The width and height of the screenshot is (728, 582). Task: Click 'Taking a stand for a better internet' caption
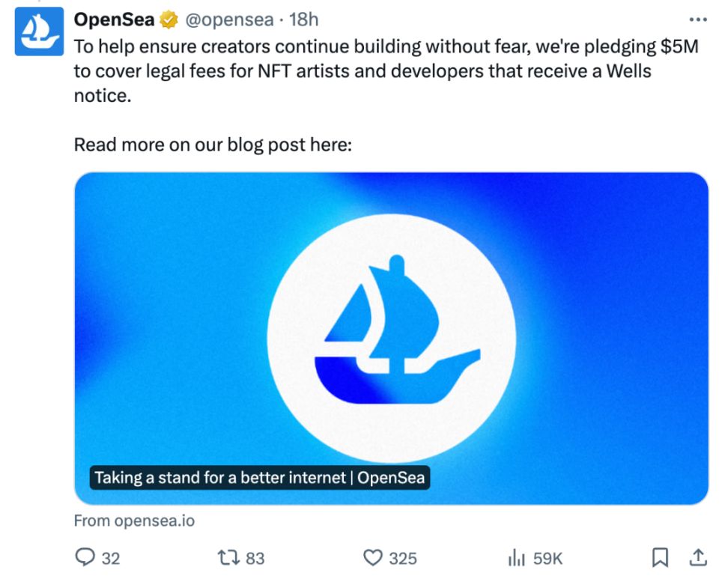tap(259, 477)
